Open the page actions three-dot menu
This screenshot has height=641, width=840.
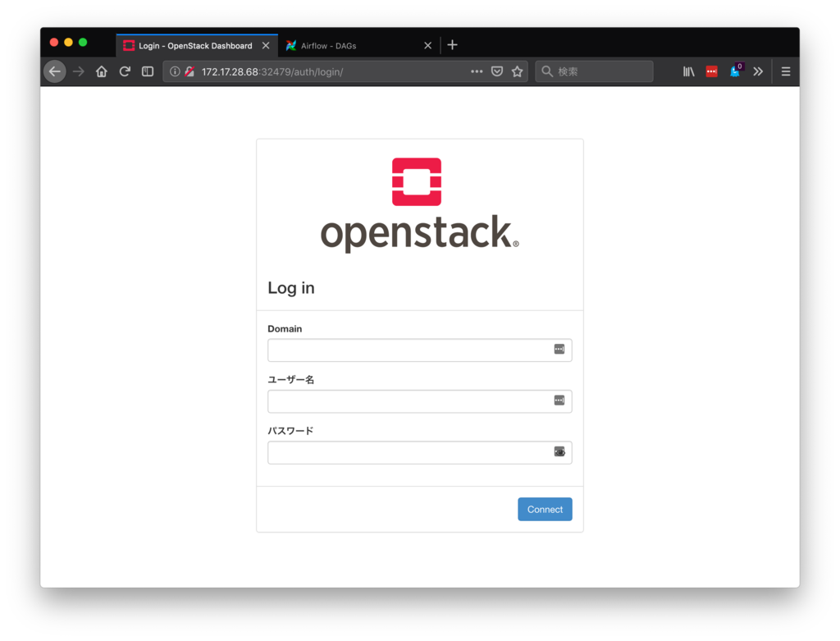pos(477,71)
